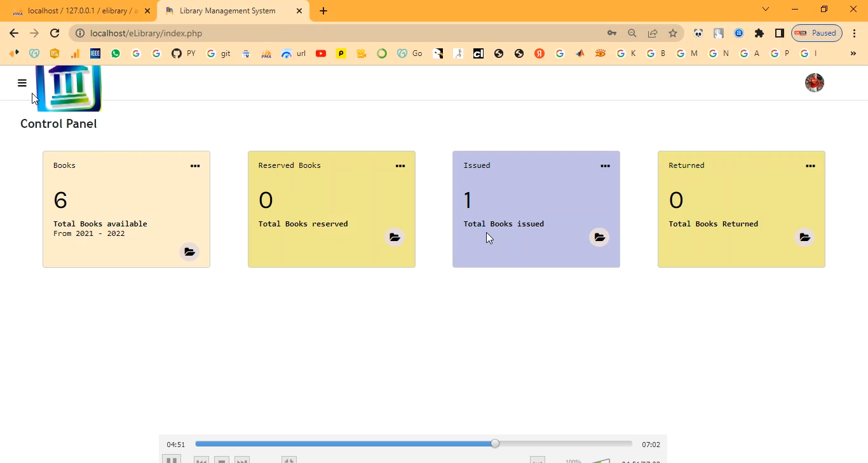
Task: Expand three-dot menu on Books card
Action: click(x=195, y=166)
